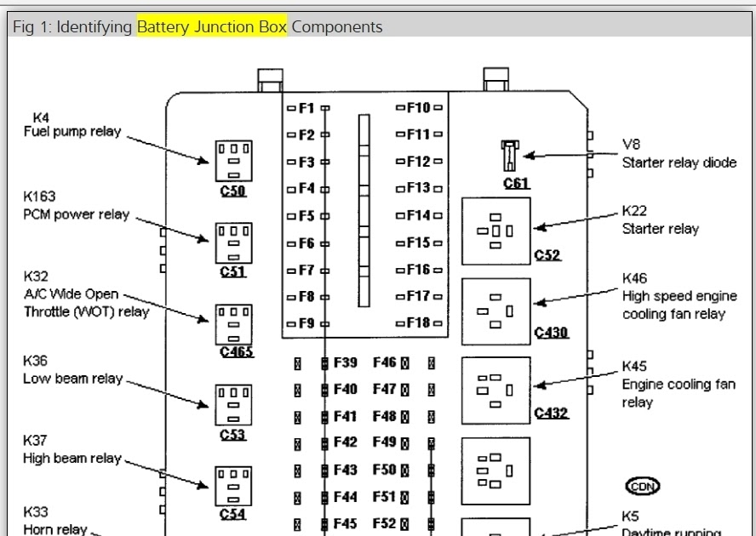The height and width of the screenshot is (536, 756).
Task: Select fuse label F16
Action: click(419, 270)
